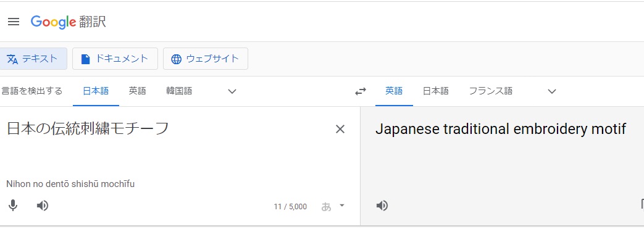Image resolution: width=644 pixels, height=229 pixels.
Task: Switch to ウェブサイト translation mode
Action: click(x=206, y=59)
